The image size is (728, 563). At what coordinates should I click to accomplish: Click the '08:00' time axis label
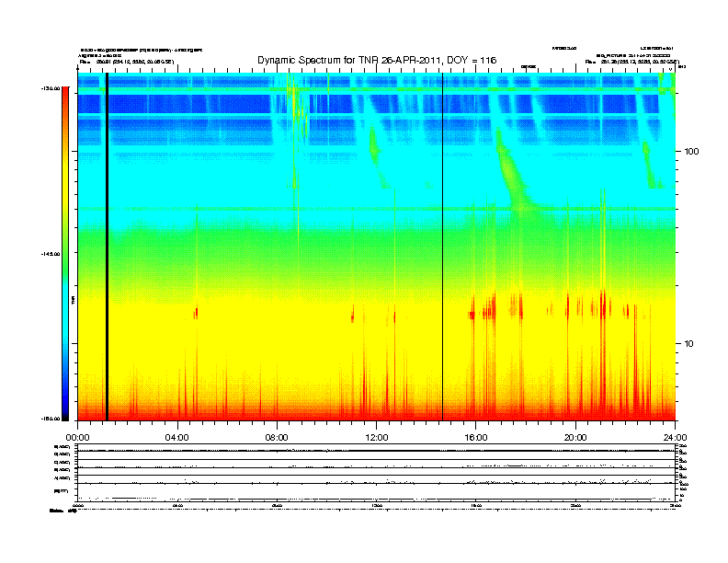tap(277, 438)
